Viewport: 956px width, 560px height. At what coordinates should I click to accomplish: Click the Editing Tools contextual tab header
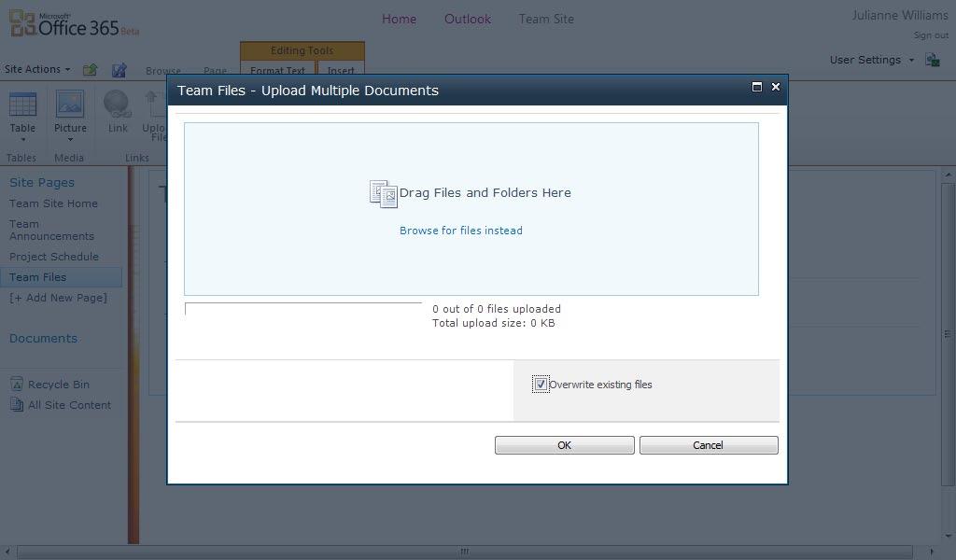pos(302,50)
